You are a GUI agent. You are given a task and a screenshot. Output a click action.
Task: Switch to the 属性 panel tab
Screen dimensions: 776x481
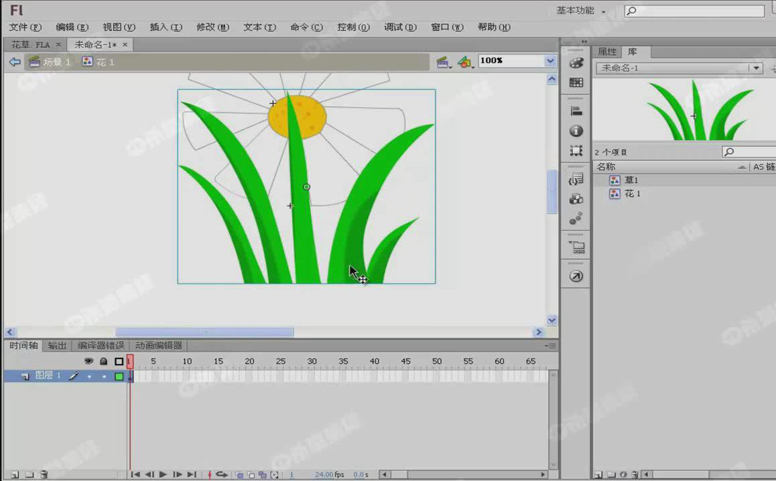pyautogui.click(x=607, y=51)
